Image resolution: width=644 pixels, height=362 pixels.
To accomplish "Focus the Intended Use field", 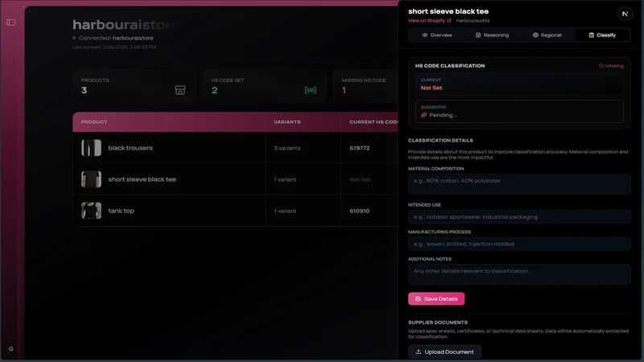I will [519, 216].
